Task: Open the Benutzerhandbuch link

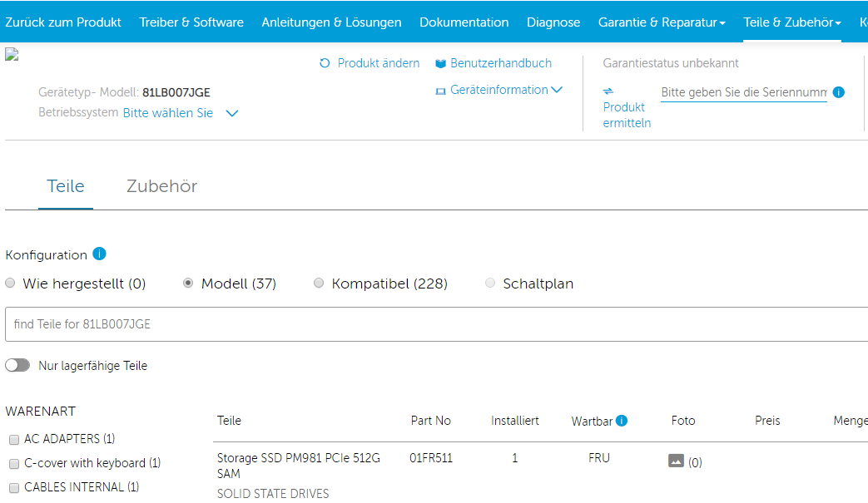Action: coord(501,63)
